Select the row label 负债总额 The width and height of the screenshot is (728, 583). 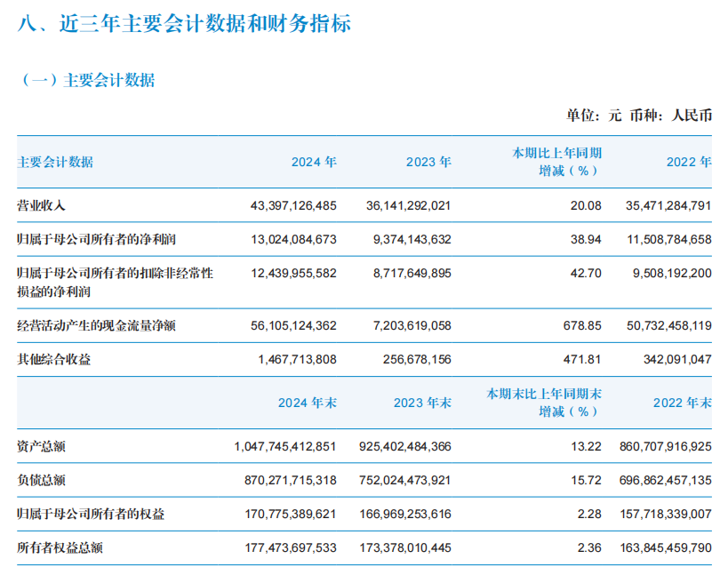(x=41, y=480)
